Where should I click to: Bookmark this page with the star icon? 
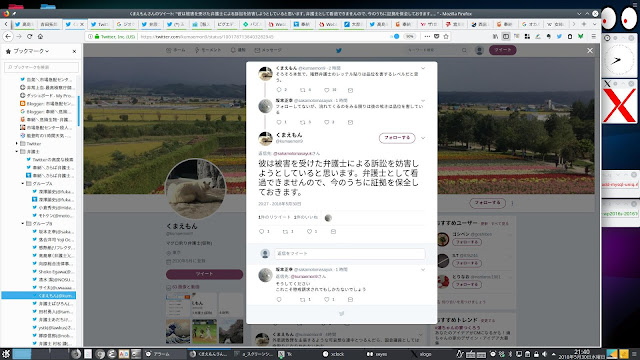click(x=446, y=36)
